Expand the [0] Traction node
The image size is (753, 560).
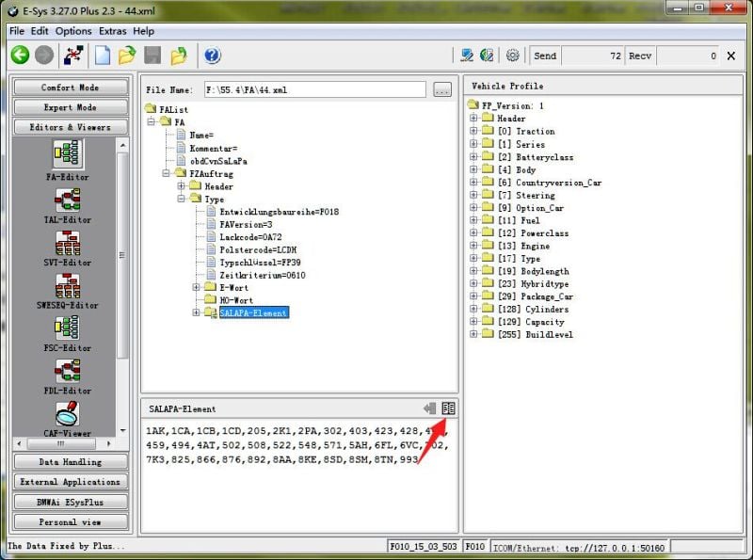point(473,131)
